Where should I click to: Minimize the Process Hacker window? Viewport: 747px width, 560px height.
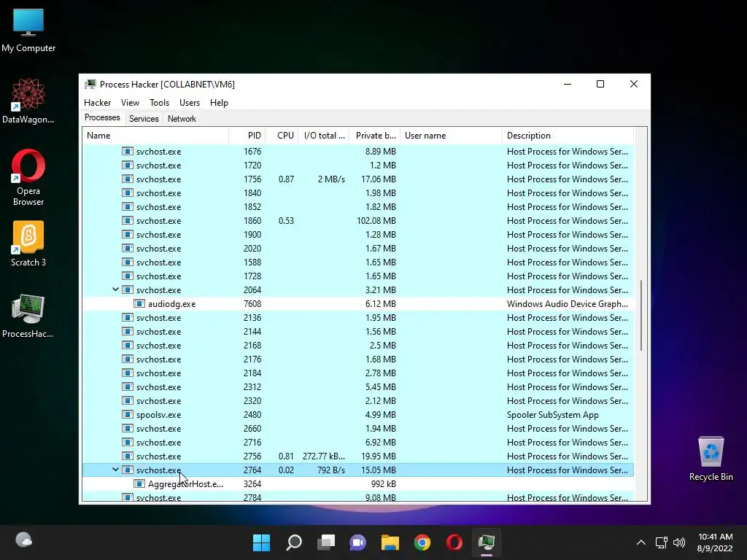568,85
